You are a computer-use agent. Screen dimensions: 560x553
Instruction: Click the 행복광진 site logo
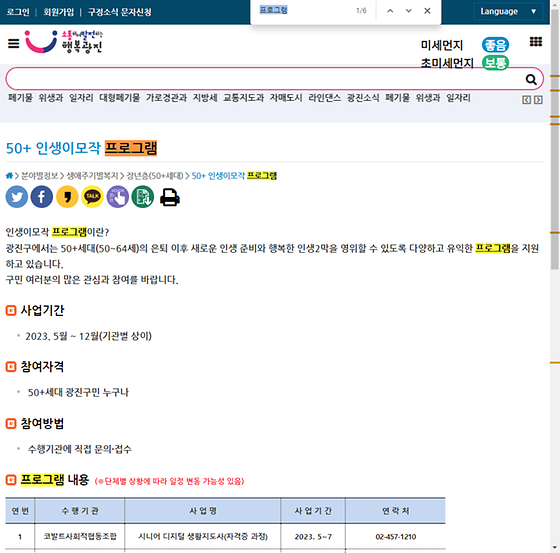pyautogui.click(x=64, y=42)
